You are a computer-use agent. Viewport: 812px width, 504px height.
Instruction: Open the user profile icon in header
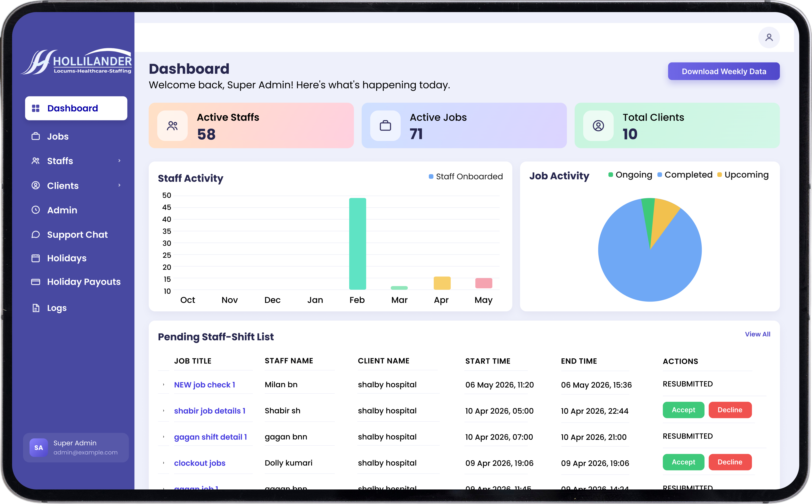769,37
